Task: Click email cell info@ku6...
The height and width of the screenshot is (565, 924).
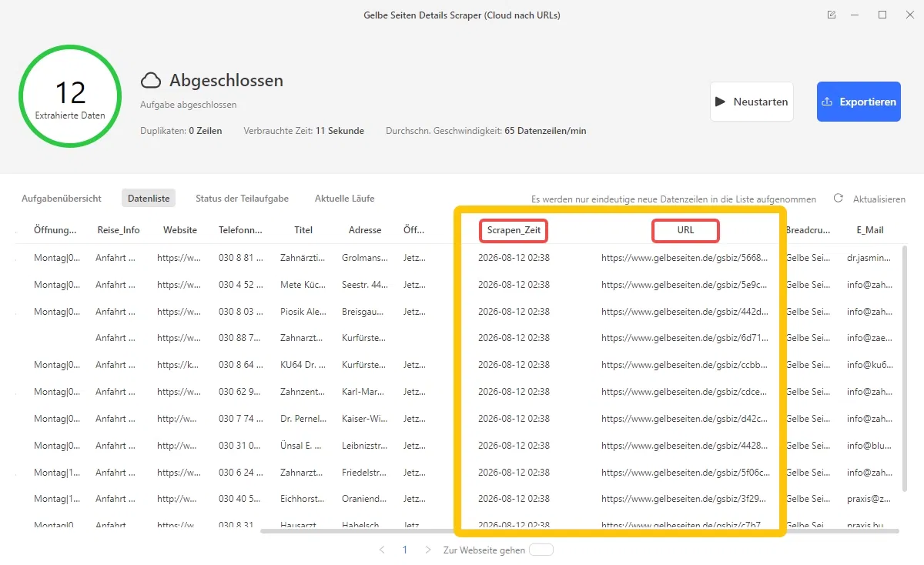Action: click(x=870, y=365)
